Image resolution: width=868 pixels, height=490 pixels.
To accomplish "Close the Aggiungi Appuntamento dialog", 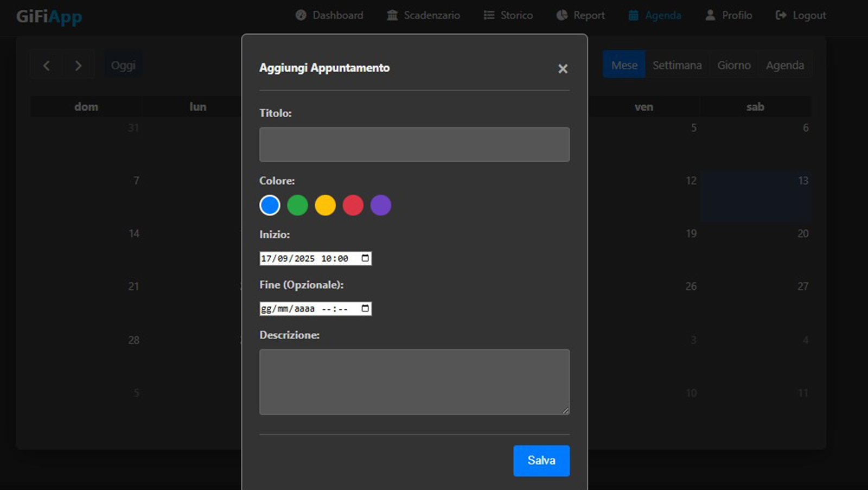I will pyautogui.click(x=563, y=69).
